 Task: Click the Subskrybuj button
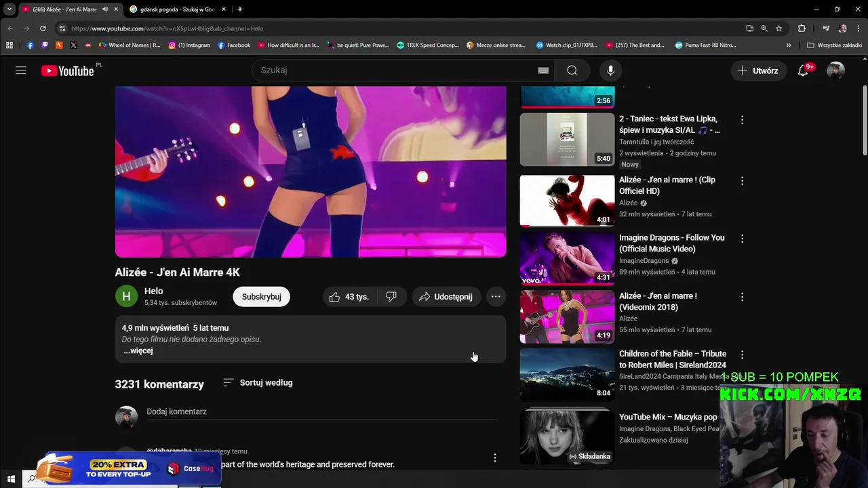point(262,296)
